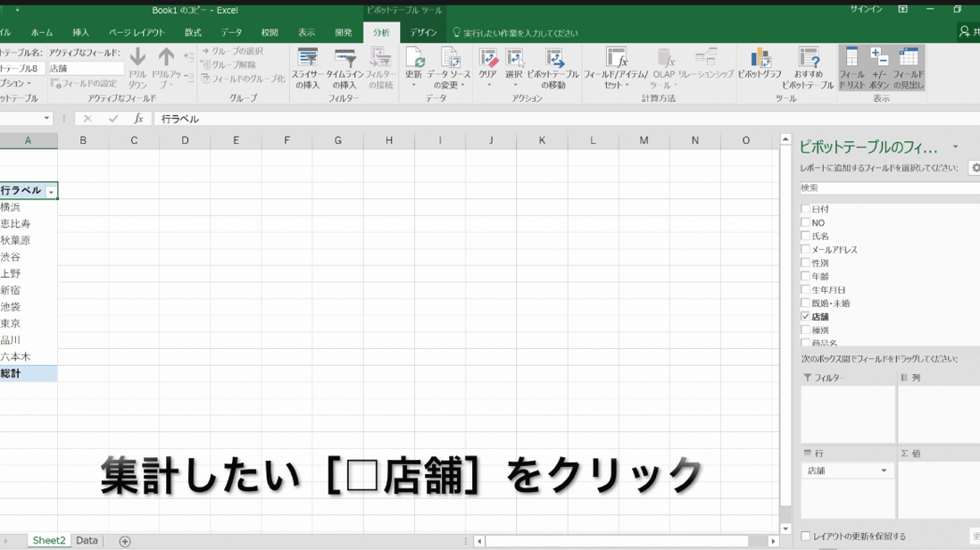Click the OLAP tools (OLAPツール) icon
The width and height of the screenshot is (980, 550).
664,60
